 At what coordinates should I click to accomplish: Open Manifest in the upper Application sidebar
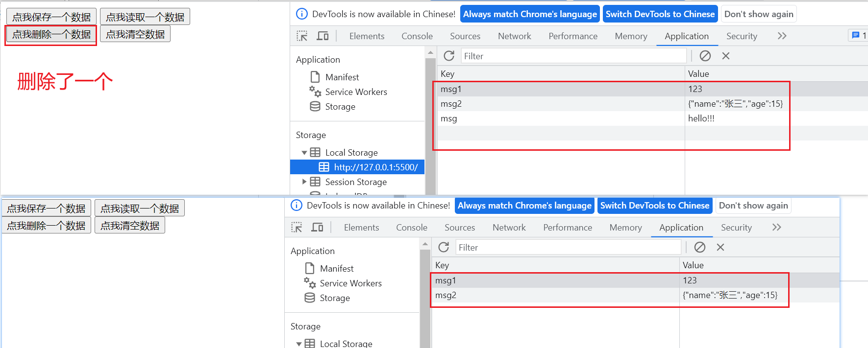[x=342, y=77]
